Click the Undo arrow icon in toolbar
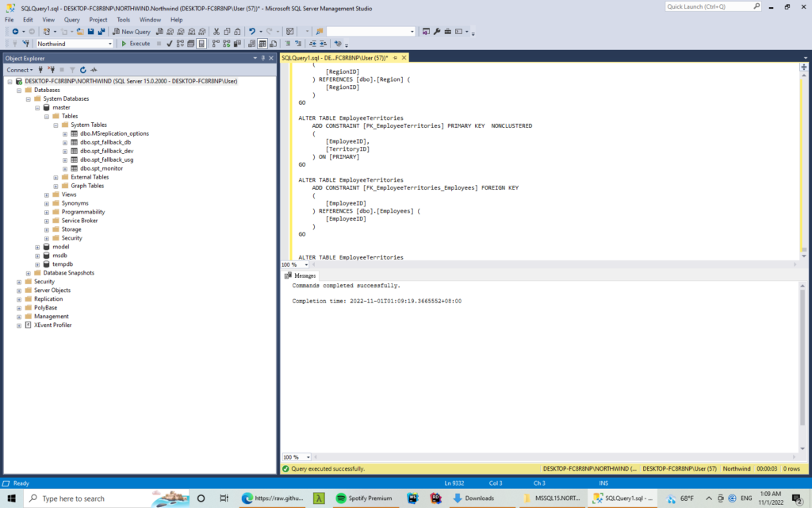Screen dimensions: 812x508 pos(252,32)
